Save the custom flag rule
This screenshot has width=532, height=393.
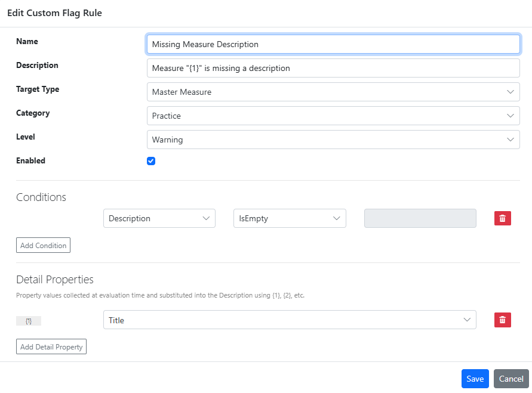(x=475, y=379)
